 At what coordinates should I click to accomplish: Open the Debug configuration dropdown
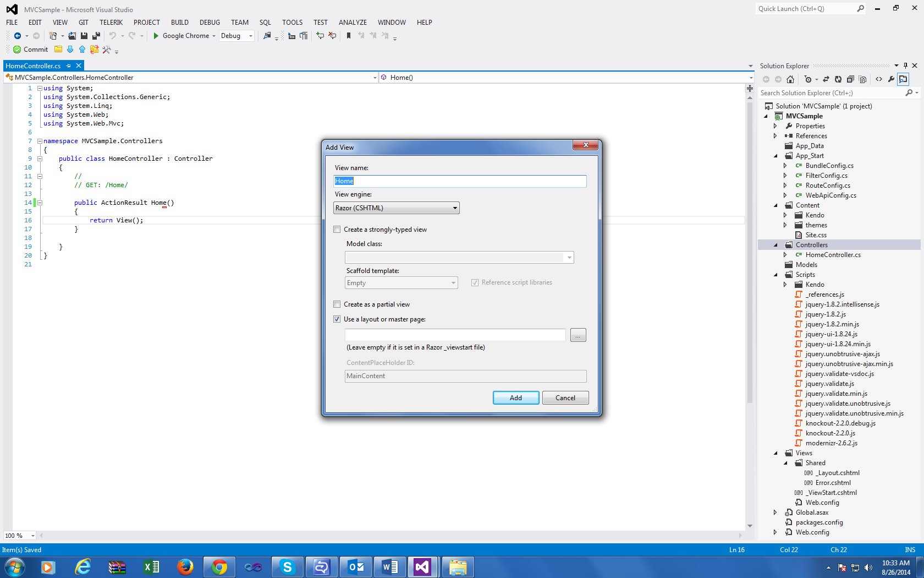(237, 36)
